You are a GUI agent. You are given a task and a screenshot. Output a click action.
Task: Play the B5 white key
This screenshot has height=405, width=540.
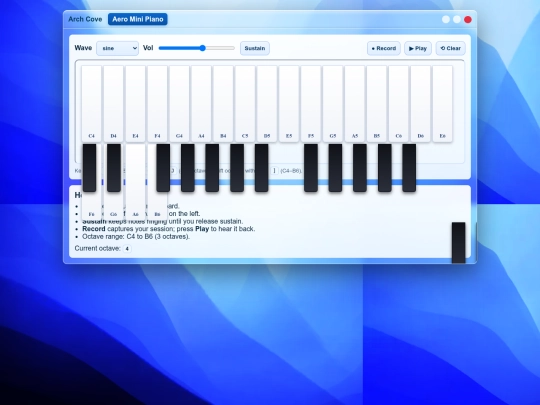[377, 104]
